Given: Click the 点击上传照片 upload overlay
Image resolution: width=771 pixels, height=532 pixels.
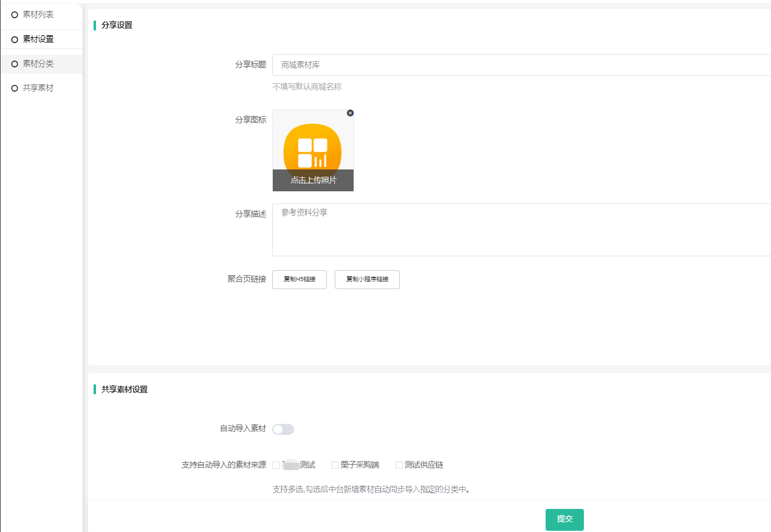Looking at the screenshot, I should pyautogui.click(x=313, y=180).
